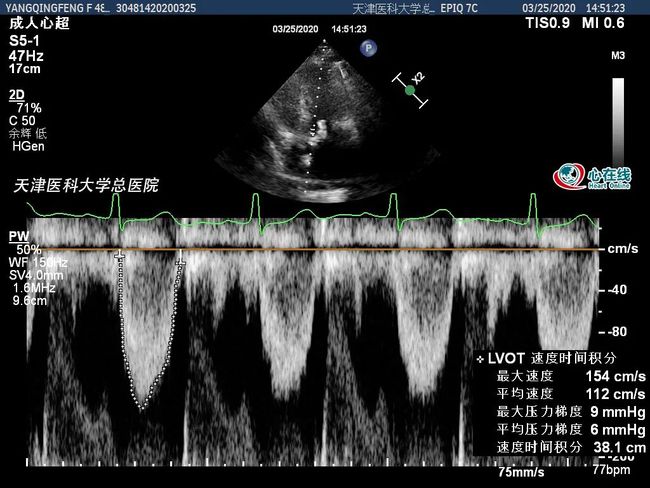This screenshot has width=650, height=488.
Task: Click the 75mm/s sweep speed readout
Action: (521, 472)
